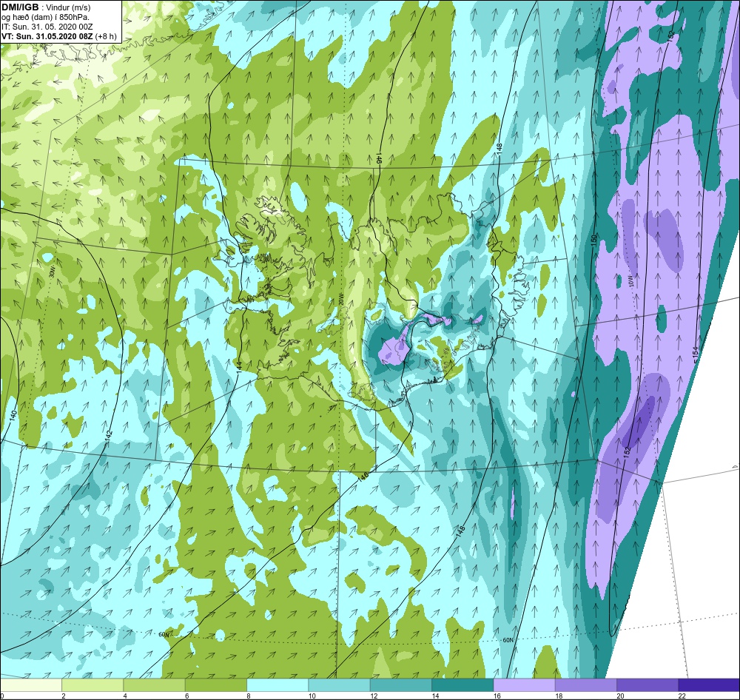This screenshot has height=700, width=740.
Task: Click the pale yellow 0–2 m/s legend swatch
Action: [x=30, y=684]
